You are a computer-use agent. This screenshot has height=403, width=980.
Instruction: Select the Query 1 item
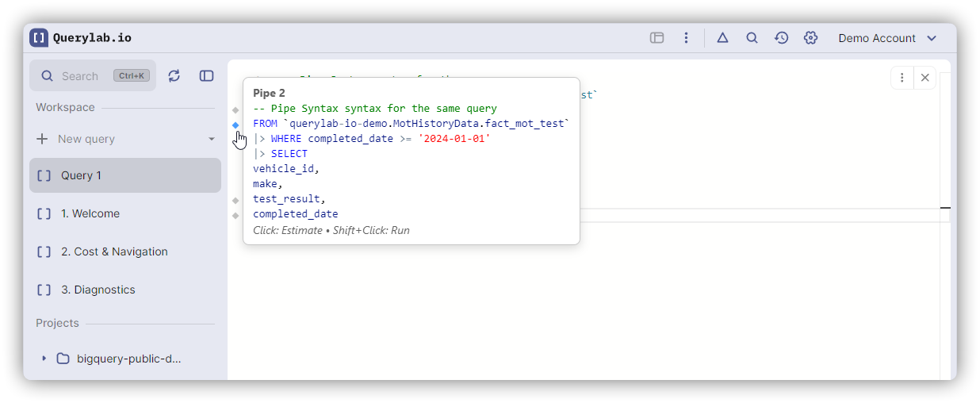pyautogui.click(x=125, y=175)
